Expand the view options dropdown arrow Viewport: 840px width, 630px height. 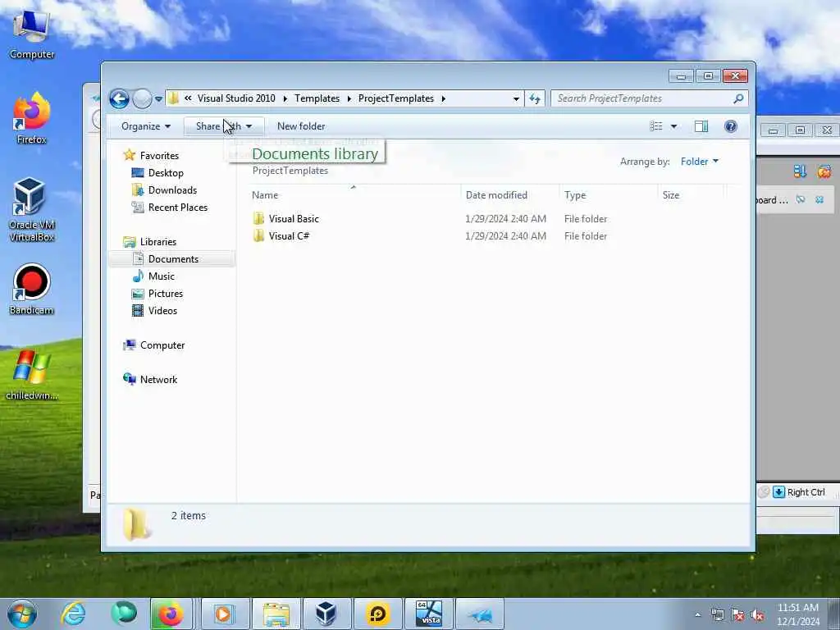[x=674, y=126]
